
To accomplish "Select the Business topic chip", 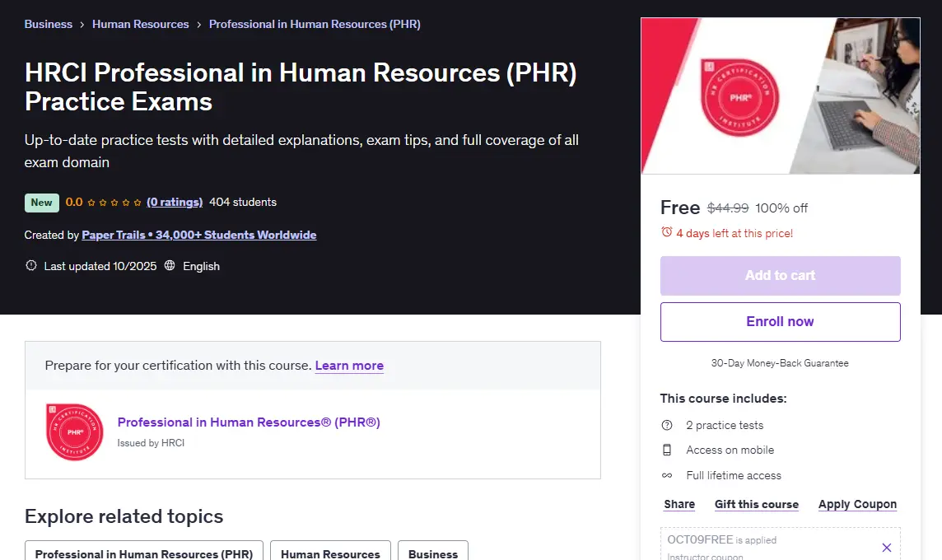I will click(432, 553).
